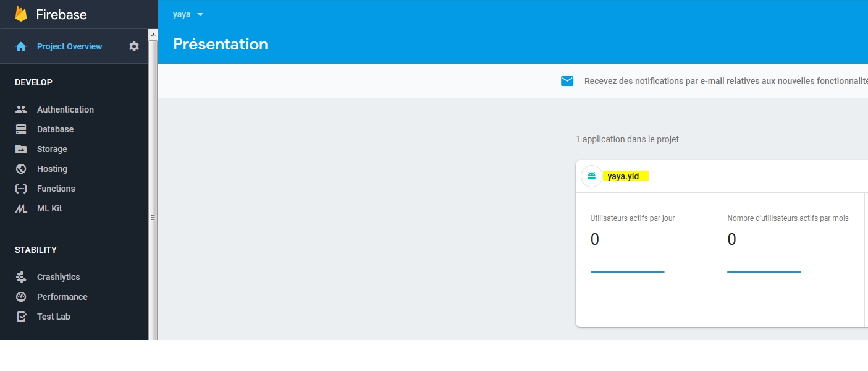The height and width of the screenshot is (371, 868).
Task: Click the Crashlytics icon
Action: coord(21,277)
